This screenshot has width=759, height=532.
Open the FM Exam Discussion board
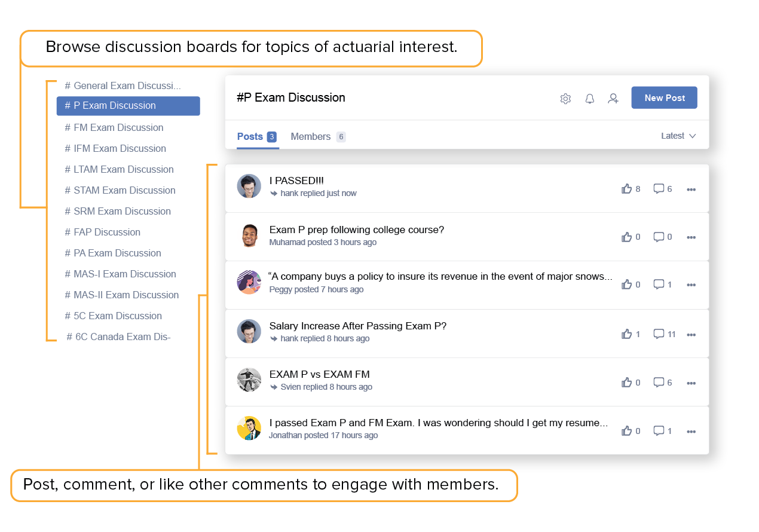(x=118, y=127)
